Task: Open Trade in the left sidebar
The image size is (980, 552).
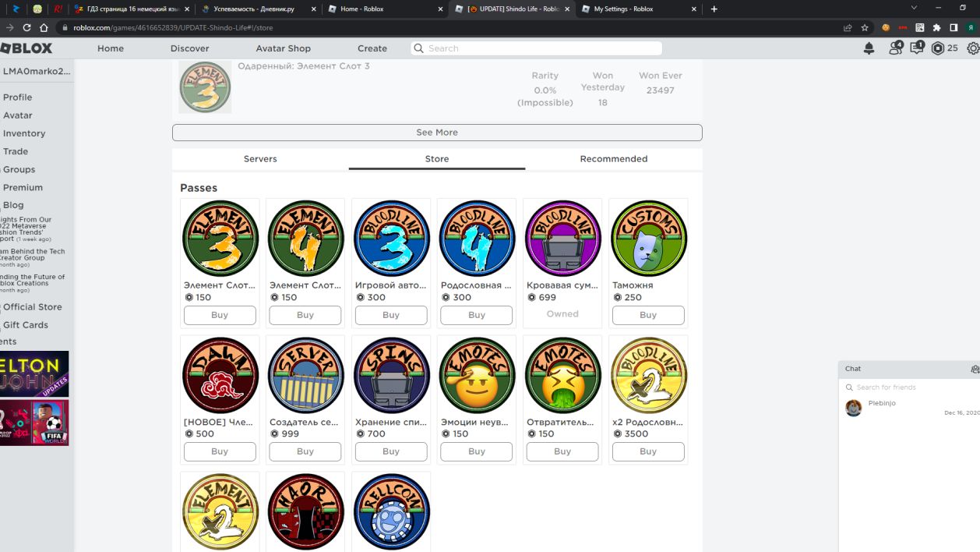Action: click(15, 151)
